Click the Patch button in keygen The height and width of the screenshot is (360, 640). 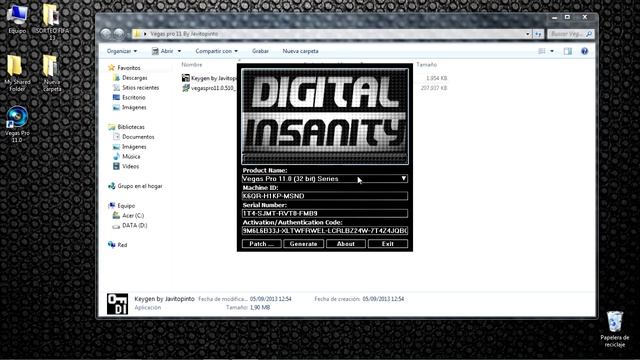pyautogui.click(x=261, y=244)
